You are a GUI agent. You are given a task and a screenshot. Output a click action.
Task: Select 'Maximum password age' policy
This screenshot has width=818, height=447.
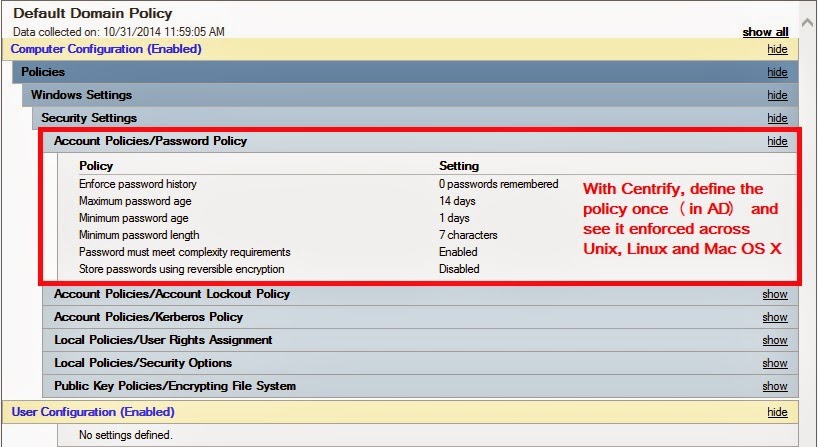pyautogui.click(x=135, y=201)
